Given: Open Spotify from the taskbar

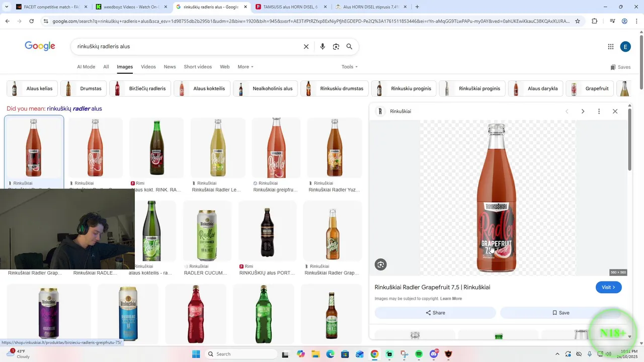Looking at the screenshot, I should click(x=419, y=354).
